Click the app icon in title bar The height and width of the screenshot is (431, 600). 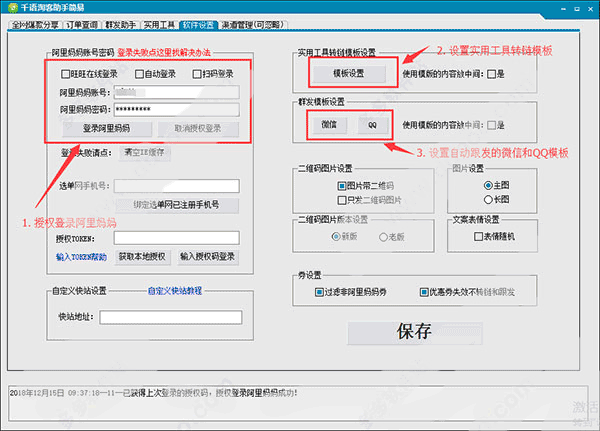click(x=13, y=8)
